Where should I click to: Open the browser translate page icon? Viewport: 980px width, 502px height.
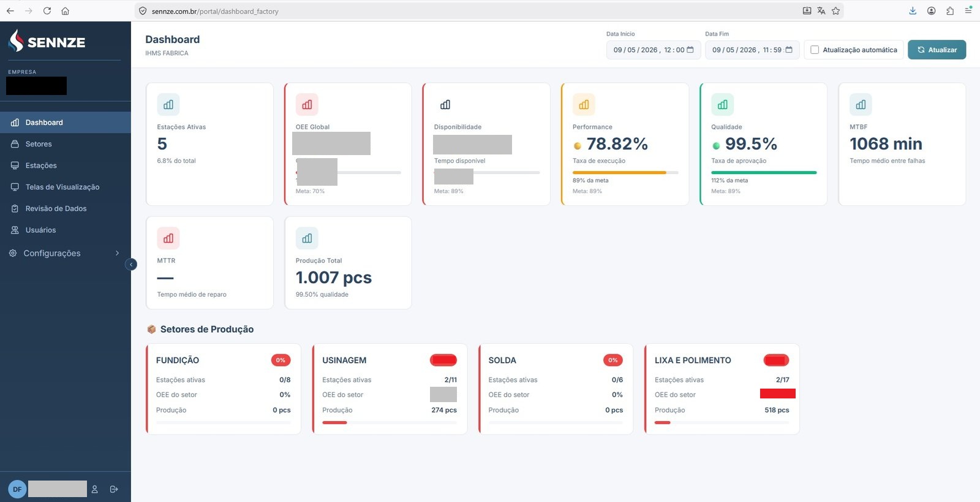pyautogui.click(x=821, y=11)
